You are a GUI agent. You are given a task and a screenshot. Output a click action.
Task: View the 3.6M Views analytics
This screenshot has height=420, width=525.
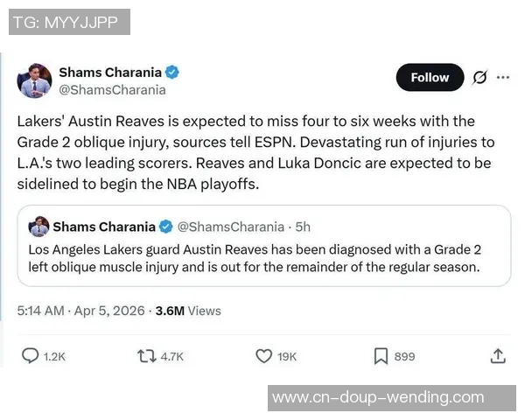click(x=188, y=311)
